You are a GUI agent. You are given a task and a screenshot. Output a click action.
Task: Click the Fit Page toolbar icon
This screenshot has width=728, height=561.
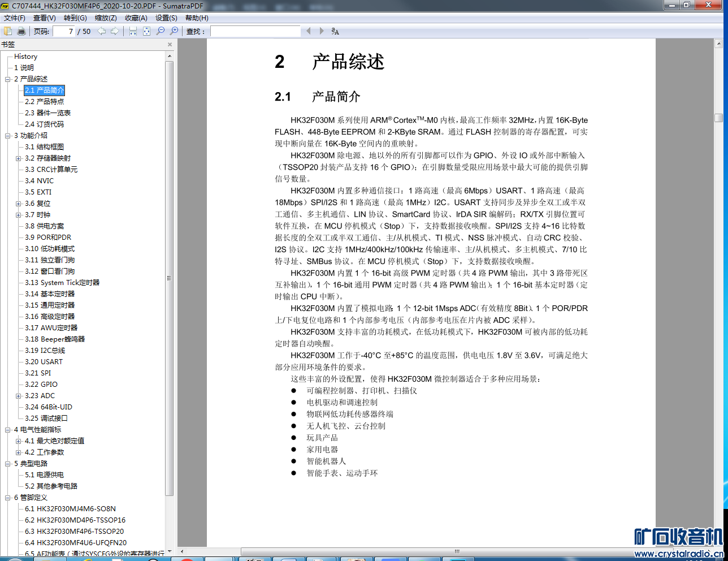[146, 31]
